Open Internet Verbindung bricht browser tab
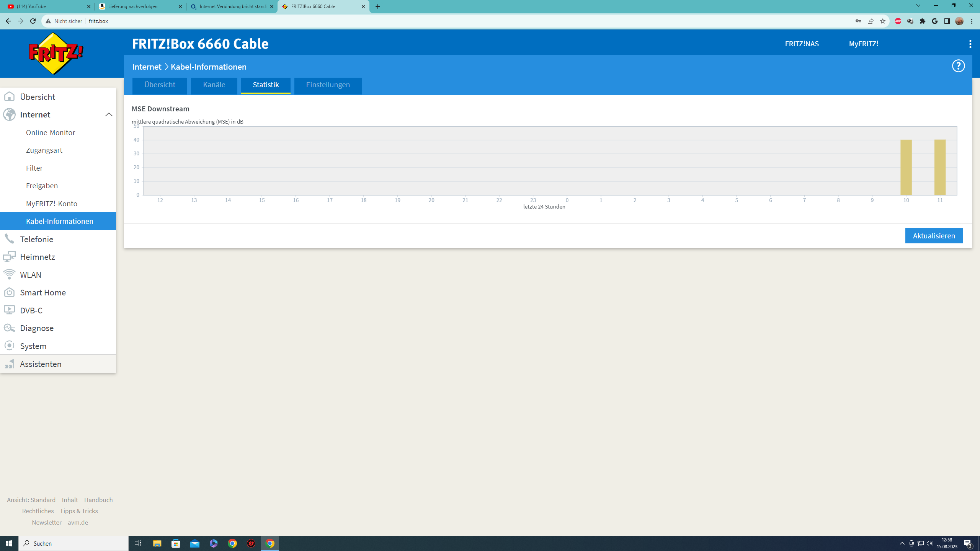 (x=232, y=7)
